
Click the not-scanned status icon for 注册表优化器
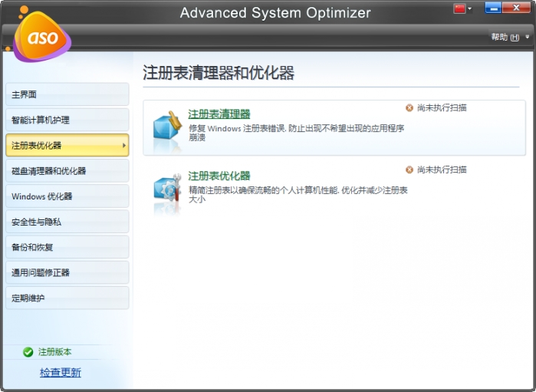[x=409, y=170]
